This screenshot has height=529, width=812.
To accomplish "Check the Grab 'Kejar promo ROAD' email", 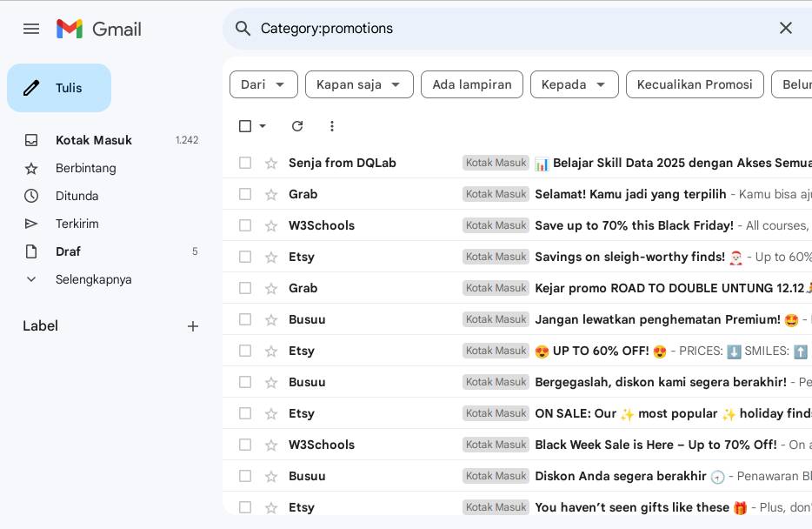I will (245, 287).
